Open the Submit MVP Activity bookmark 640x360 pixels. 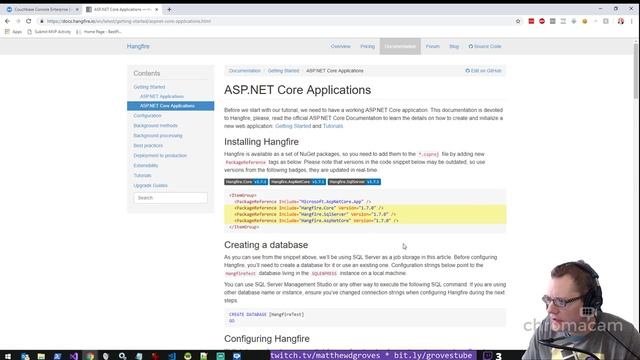[49, 32]
